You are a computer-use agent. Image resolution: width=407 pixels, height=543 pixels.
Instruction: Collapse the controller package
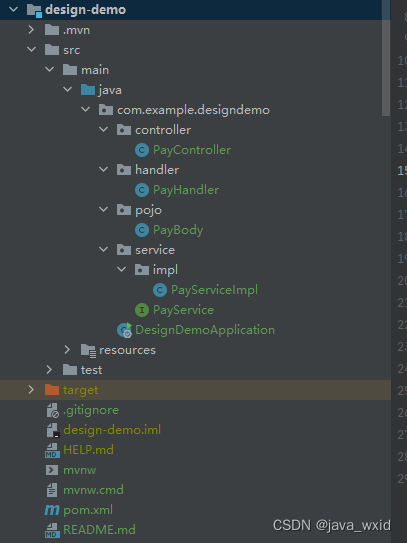tap(103, 130)
